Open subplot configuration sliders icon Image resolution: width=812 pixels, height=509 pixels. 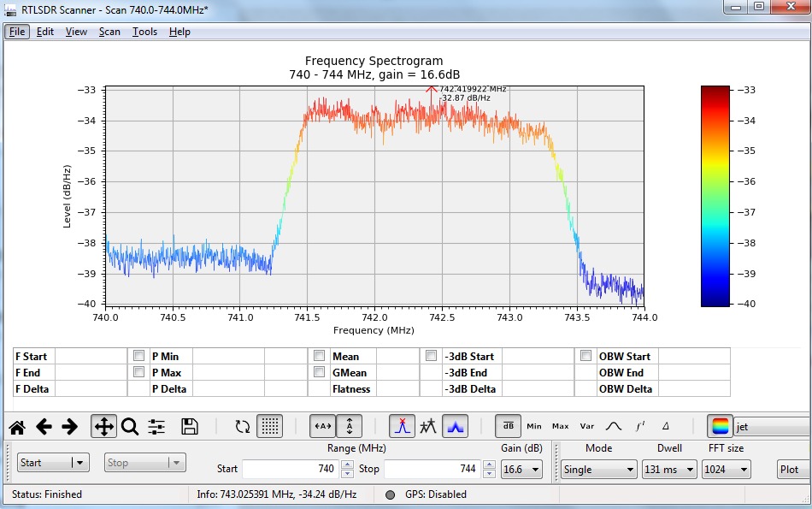click(x=156, y=427)
